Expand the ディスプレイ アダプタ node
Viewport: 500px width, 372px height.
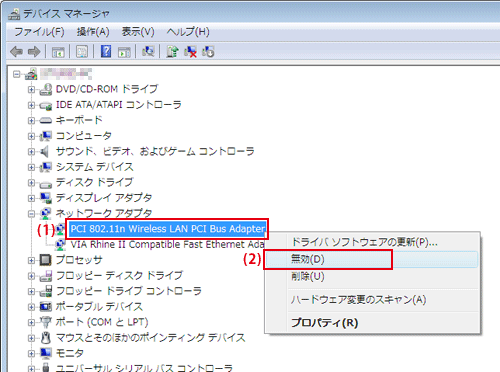[x=31, y=198]
